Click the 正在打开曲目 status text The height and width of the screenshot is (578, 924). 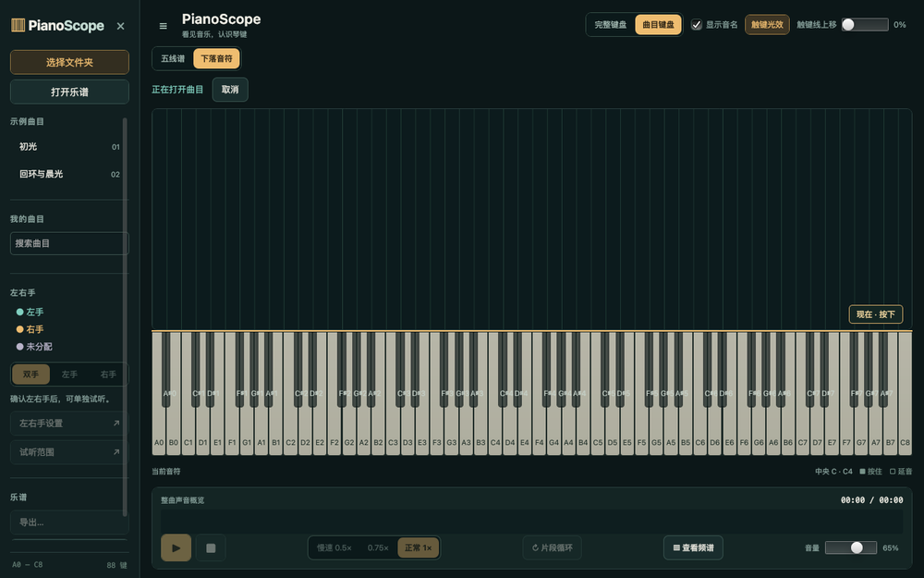(x=177, y=90)
